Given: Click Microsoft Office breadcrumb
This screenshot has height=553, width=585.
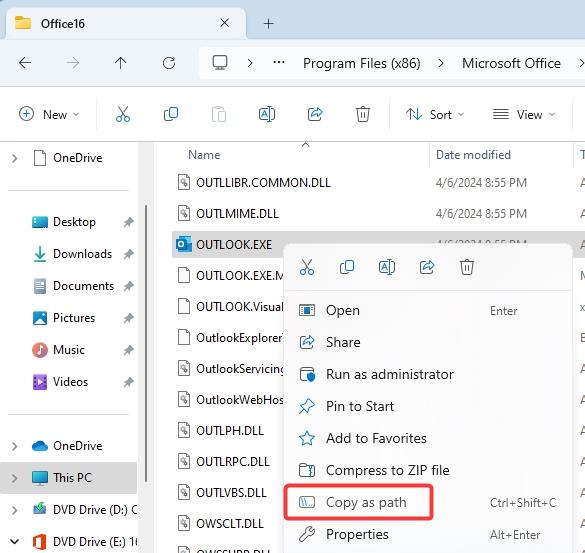Looking at the screenshot, I should (511, 63).
